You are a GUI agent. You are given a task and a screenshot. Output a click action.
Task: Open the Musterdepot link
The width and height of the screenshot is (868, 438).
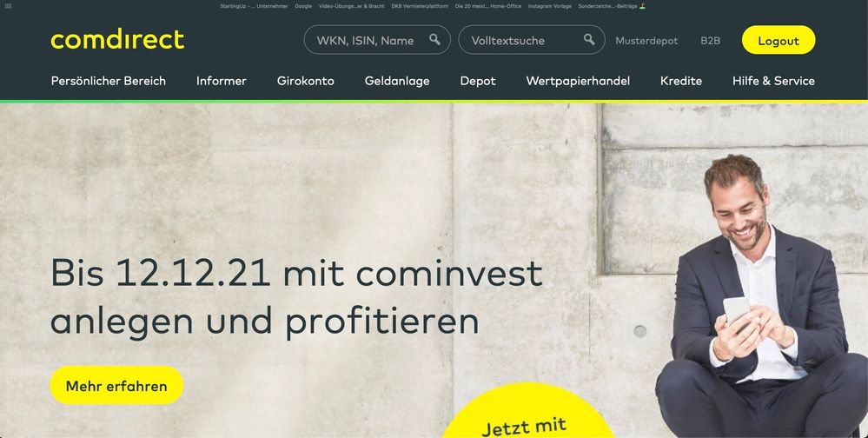tap(646, 41)
